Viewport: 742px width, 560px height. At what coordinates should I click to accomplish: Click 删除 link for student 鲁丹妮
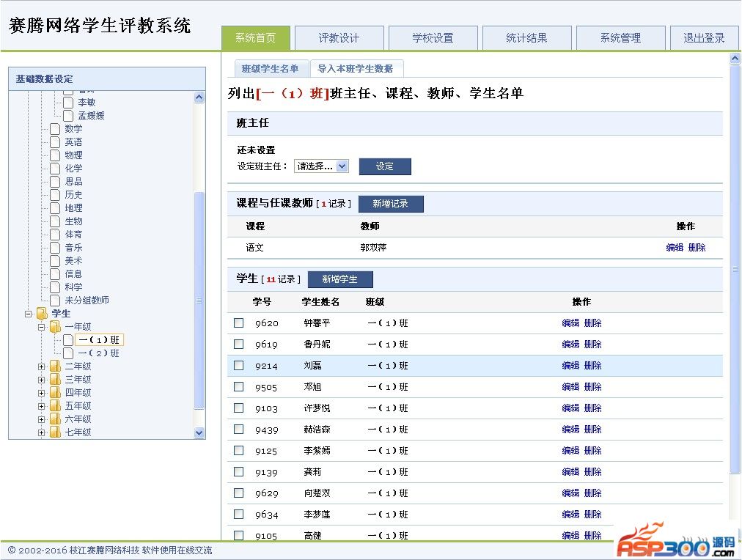pyautogui.click(x=592, y=345)
